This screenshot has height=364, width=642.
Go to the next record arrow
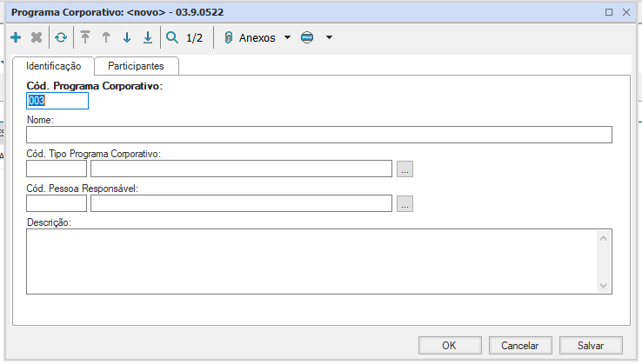[x=127, y=37]
